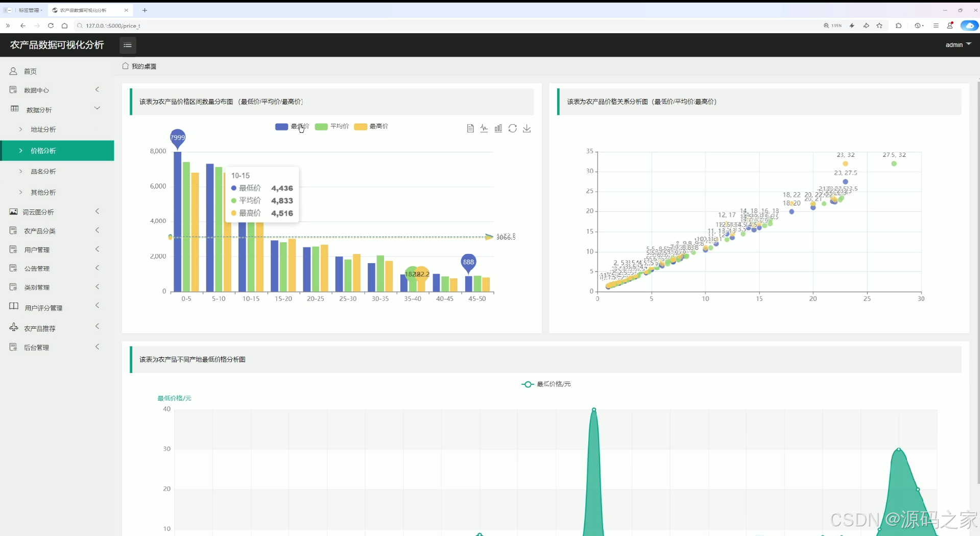The image size is (980, 536).
Task: Click the 我的桌面 home breadcrumb icon
Action: click(125, 66)
